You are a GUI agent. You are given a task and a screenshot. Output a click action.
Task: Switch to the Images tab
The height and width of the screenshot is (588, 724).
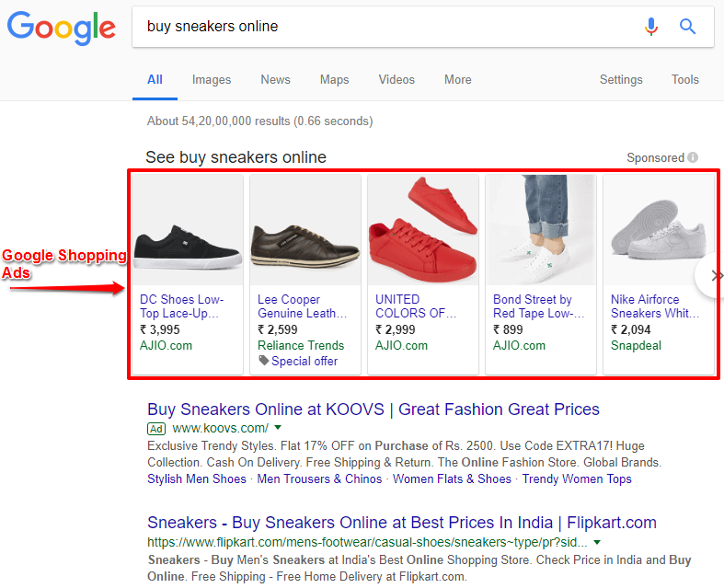click(212, 80)
